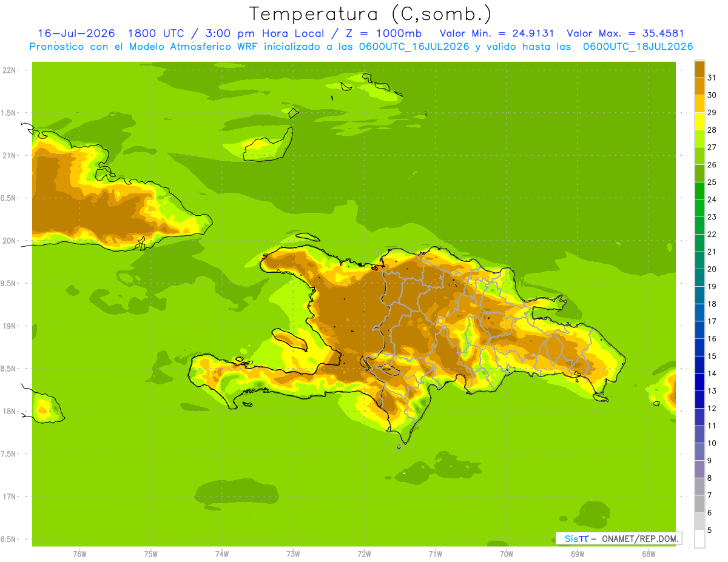
Task: Click blue legend swatch between 16 and 17
Action: click(x=699, y=330)
